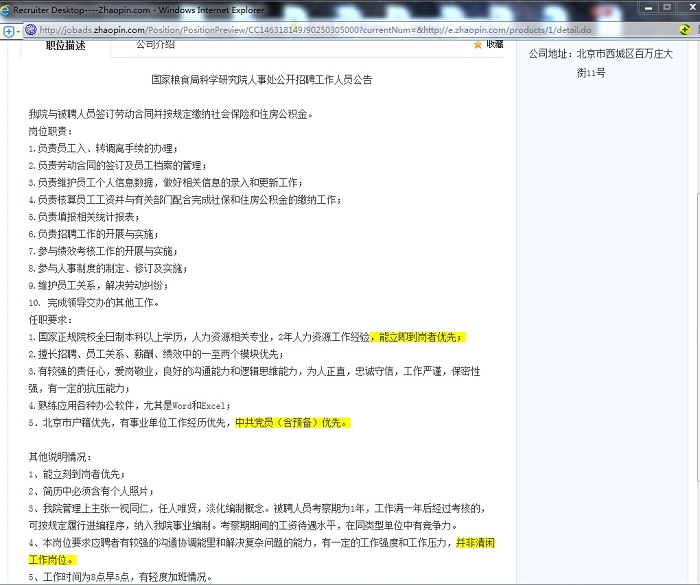Viewport: 700px width, 585px height.
Task: Click the line 完成领导交办的其他工作
Action: coord(102,302)
